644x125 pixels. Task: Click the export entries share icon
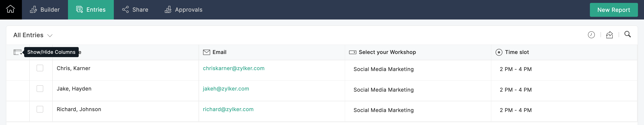click(609, 35)
